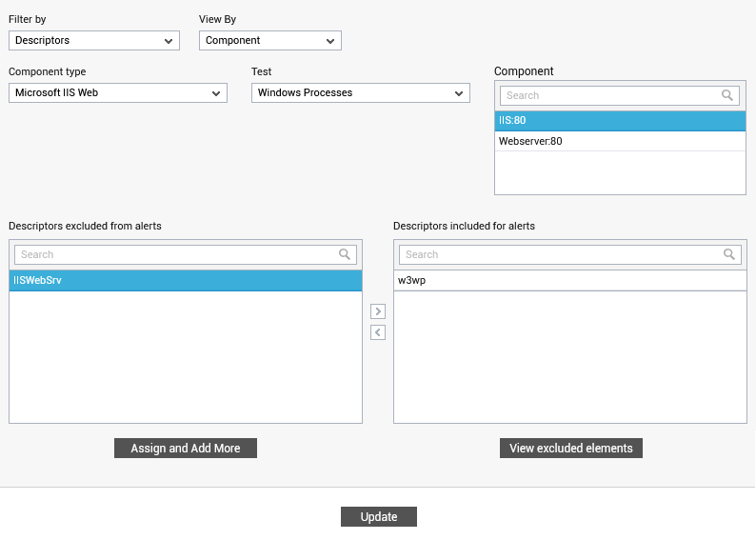
Task: Open the Component type Microsoft IIS Web dropdown
Action: (118, 93)
